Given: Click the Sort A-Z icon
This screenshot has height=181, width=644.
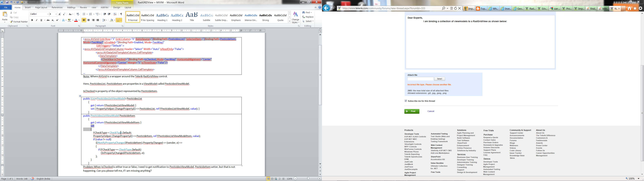Looking at the screenshot, I should 115,14.
